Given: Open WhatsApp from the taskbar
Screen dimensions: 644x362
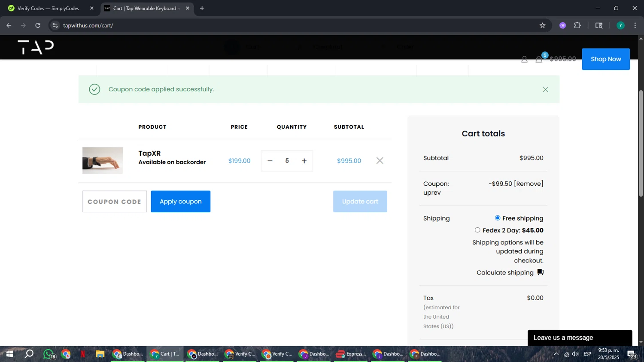Looking at the screenshot, I should [x=49, y=354].
